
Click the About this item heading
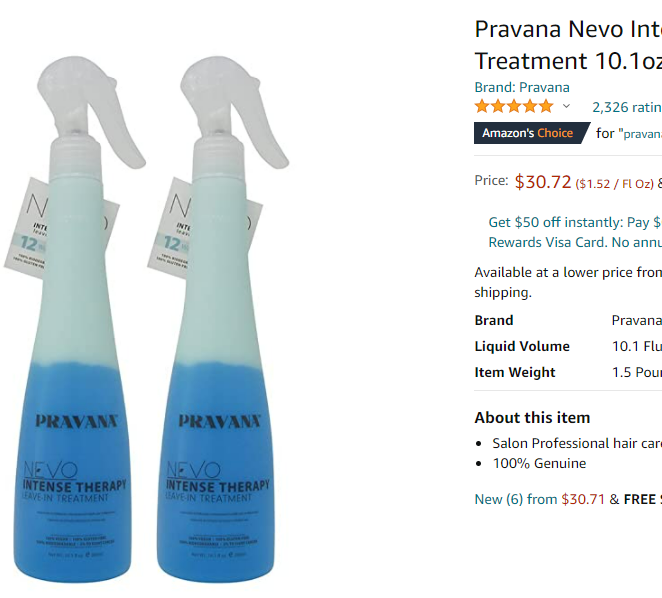point(532,418)
